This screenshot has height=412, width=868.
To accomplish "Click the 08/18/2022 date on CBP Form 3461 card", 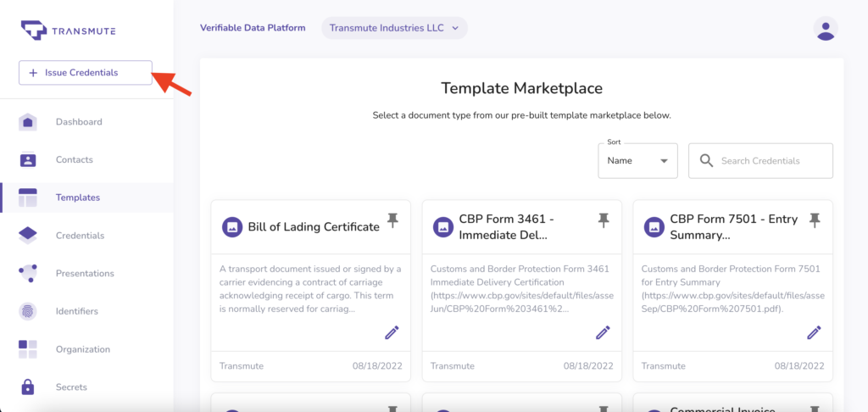I will (588, 366).
